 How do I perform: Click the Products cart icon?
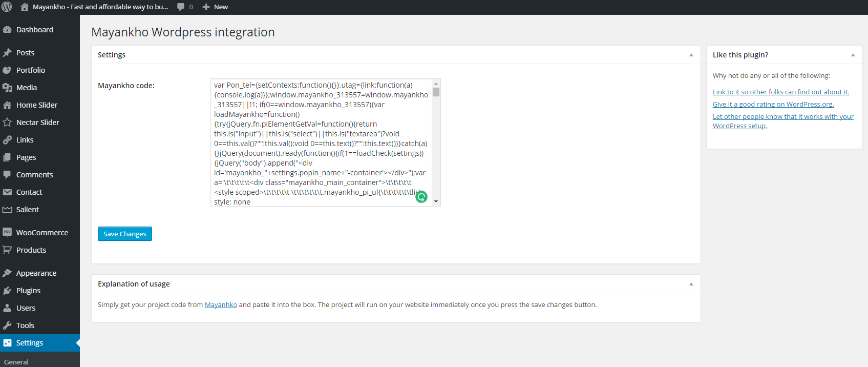[7, 250]
